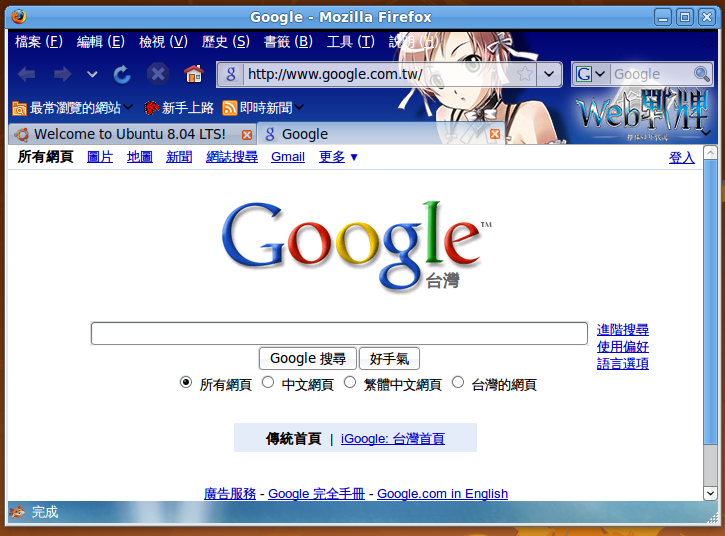Click the status bar fox icon

(17, 512)
